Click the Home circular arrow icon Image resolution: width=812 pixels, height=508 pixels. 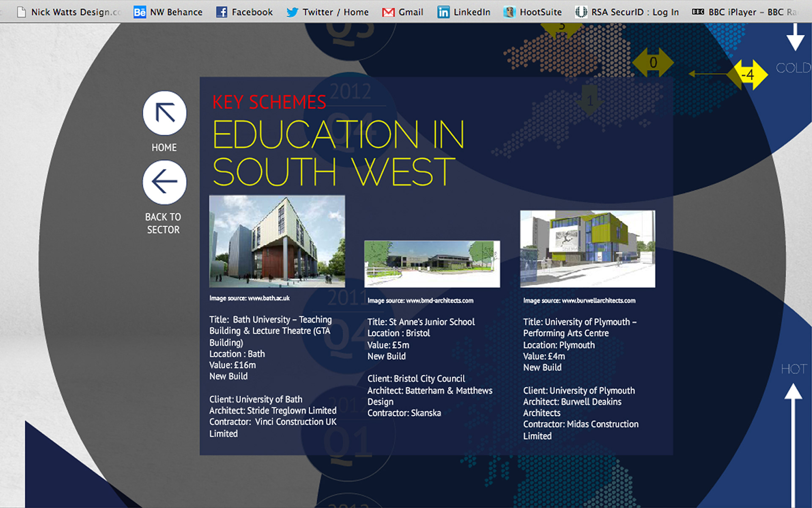point(165,113)
